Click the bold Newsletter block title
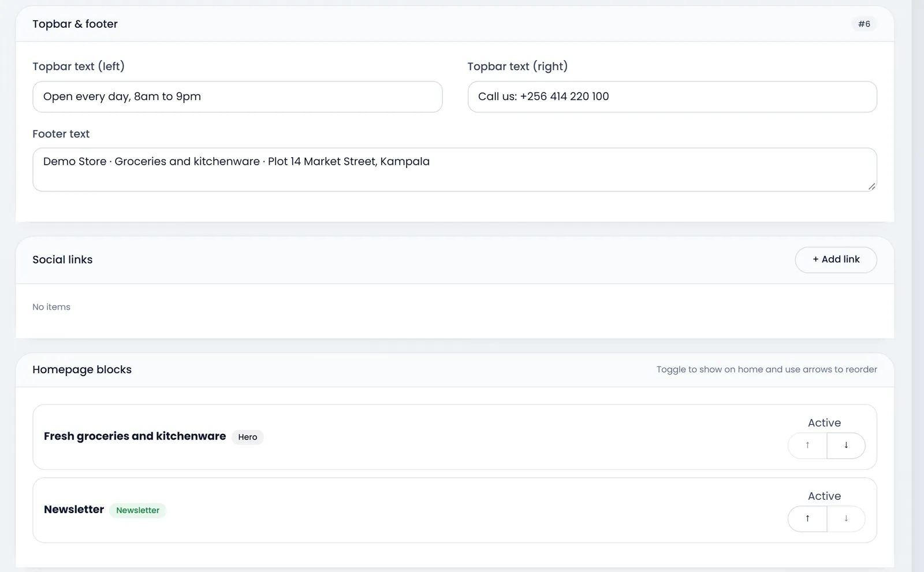This screenshot has height=572, width=924. (74, 510)
